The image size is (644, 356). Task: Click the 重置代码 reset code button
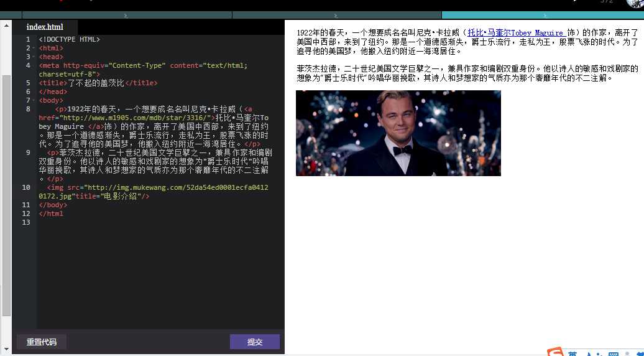(x=42, y=342)
